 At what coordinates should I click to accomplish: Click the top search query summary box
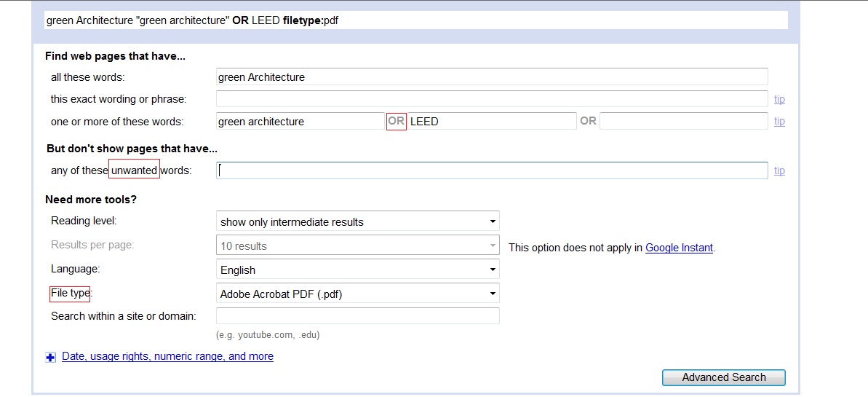coord(415,20)
